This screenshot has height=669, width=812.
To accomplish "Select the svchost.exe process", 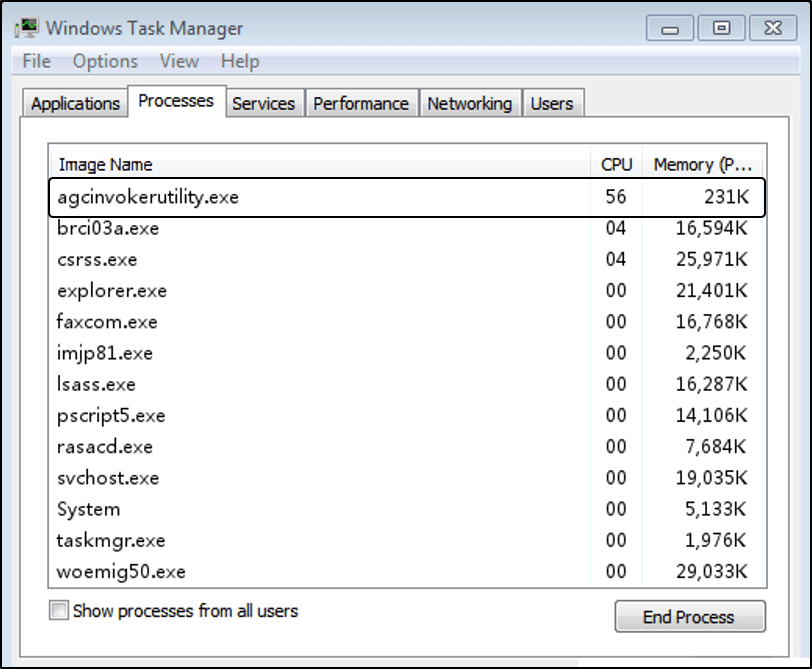I will [x=407, y=478].
